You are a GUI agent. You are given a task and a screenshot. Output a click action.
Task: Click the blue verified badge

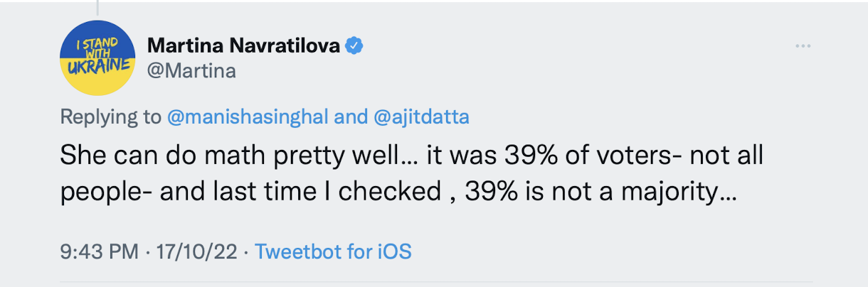coord(354,46)
